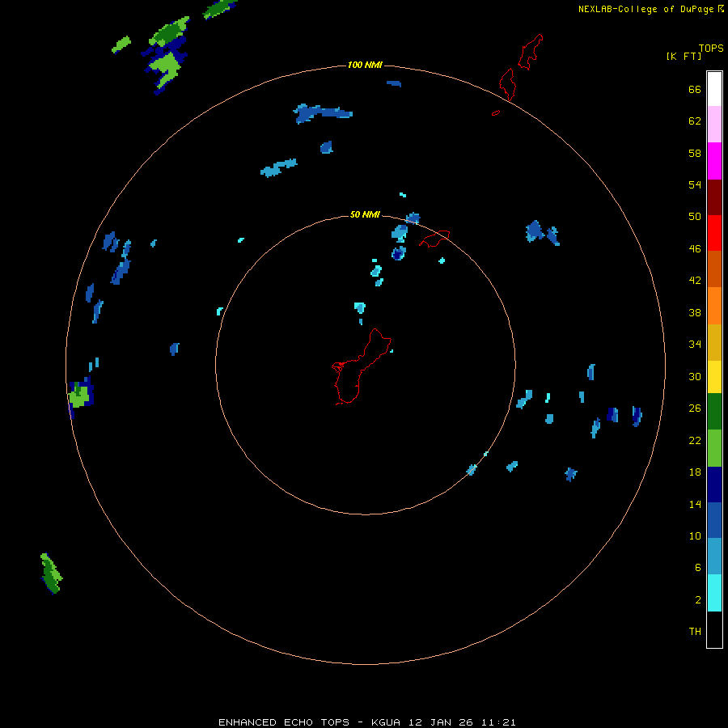The height and width of the screenshot is (728, 728).
Task: Click the white top swatch of the legend
Action: (714, 89)
